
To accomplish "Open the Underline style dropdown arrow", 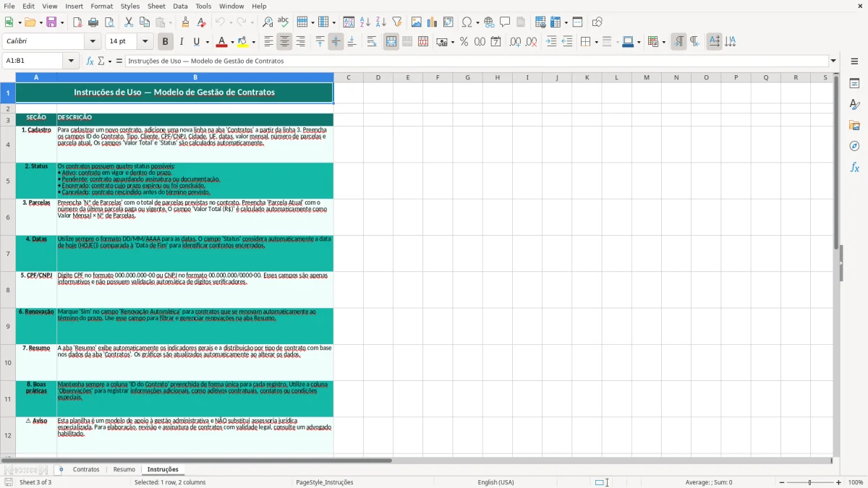I will [207, 42].
